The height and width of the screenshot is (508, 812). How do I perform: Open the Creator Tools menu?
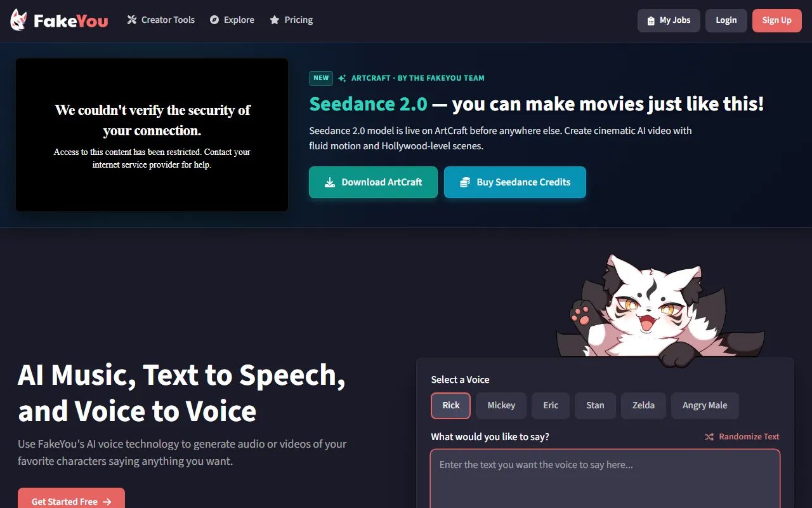coord(167,20)
